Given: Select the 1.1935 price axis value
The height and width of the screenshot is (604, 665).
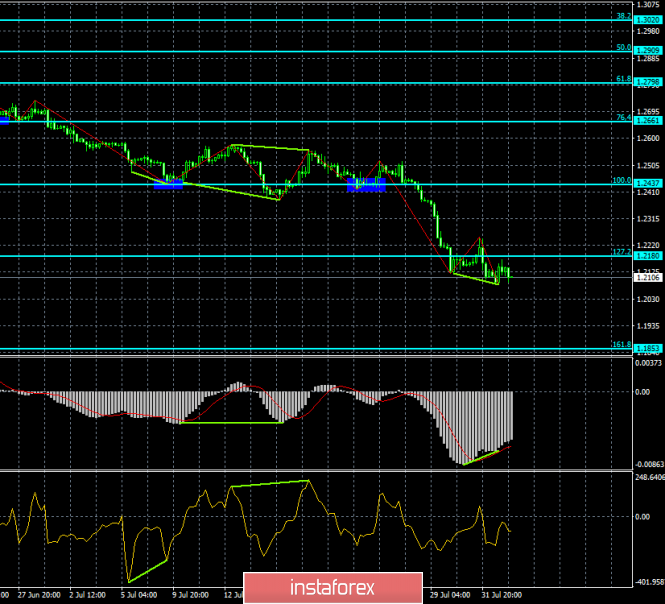Looking at the screenshot, I should [648, 326].
